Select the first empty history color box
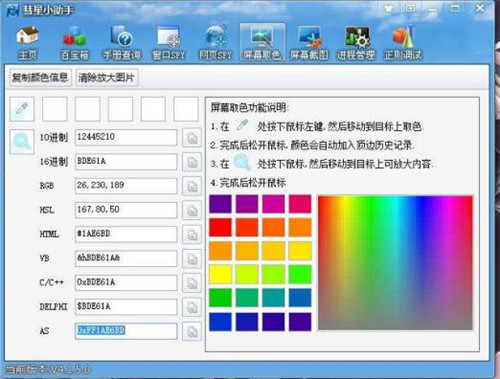 click(55, 109)
